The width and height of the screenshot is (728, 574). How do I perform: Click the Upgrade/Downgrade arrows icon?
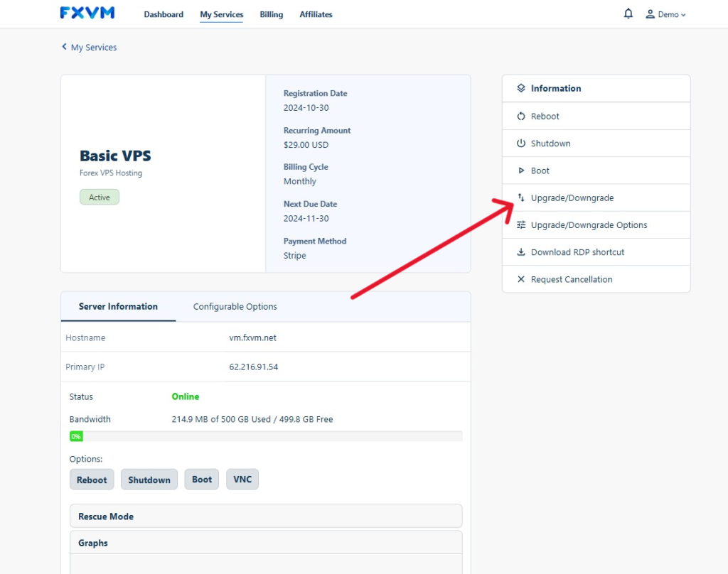pos(521,198)
